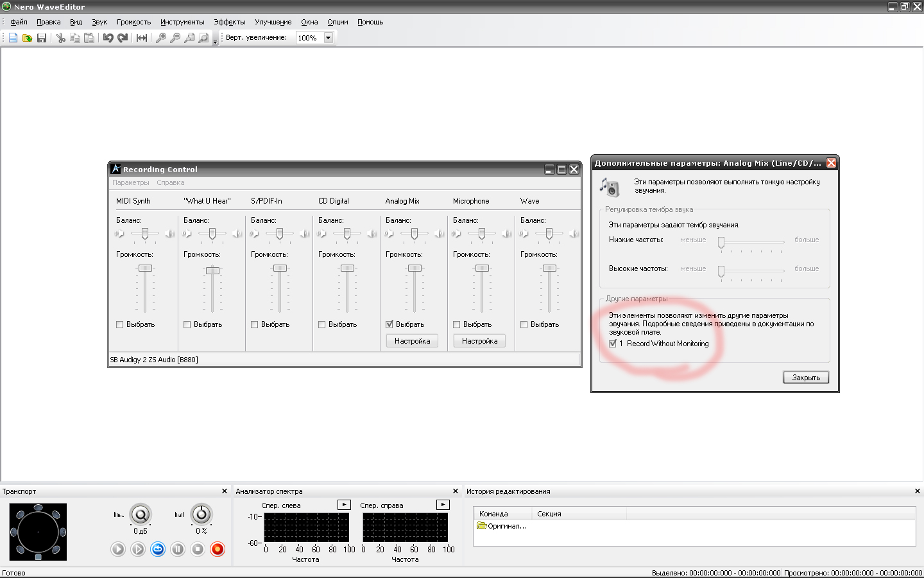Close the Транспорт panel
Viewport: 924px width, 578px height.
tap(225, 491)
